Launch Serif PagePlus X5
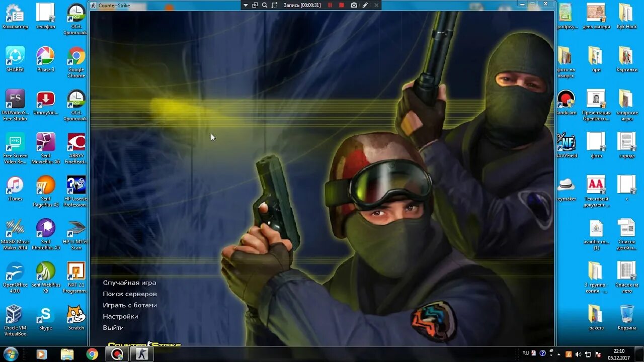The width and height of the screenshot is (644, 362). 46,192
